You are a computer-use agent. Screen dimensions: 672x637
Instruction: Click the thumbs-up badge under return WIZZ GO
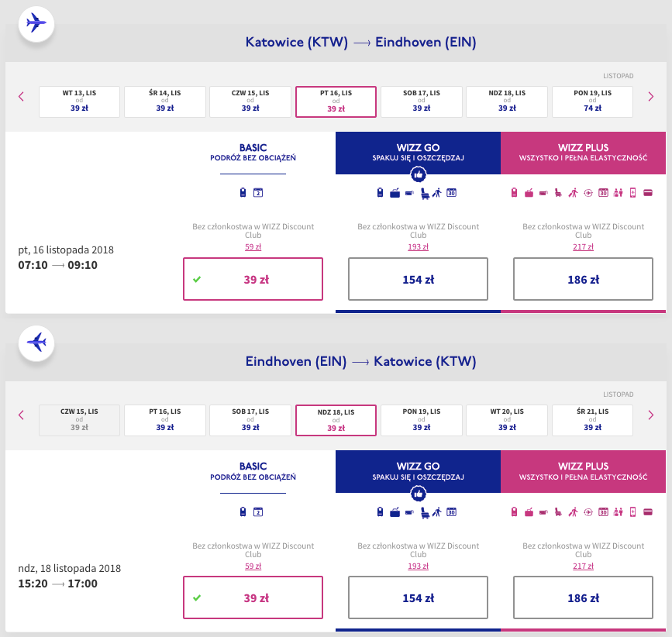[418, 492]
